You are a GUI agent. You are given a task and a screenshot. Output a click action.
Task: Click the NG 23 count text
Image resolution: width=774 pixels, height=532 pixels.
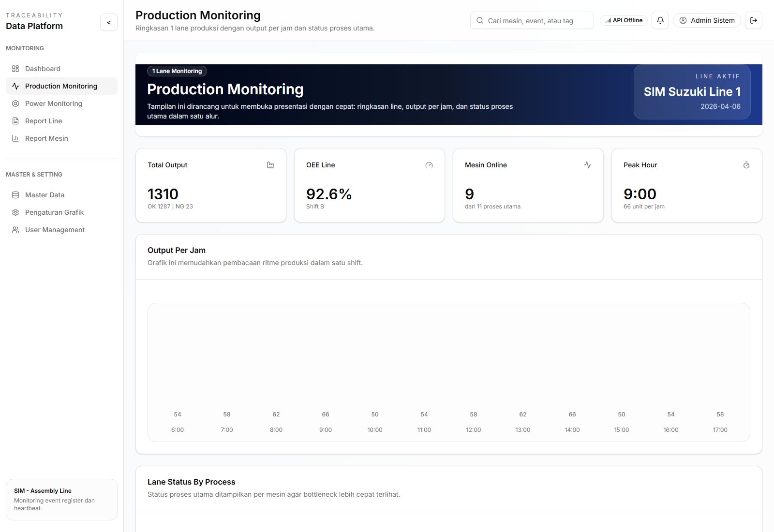(184, 207)
